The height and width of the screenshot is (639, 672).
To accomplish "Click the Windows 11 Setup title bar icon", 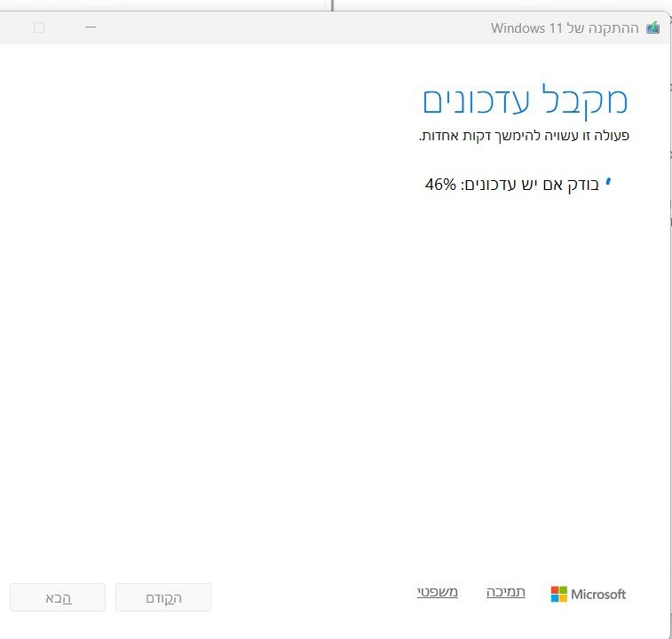I will 652,28.
